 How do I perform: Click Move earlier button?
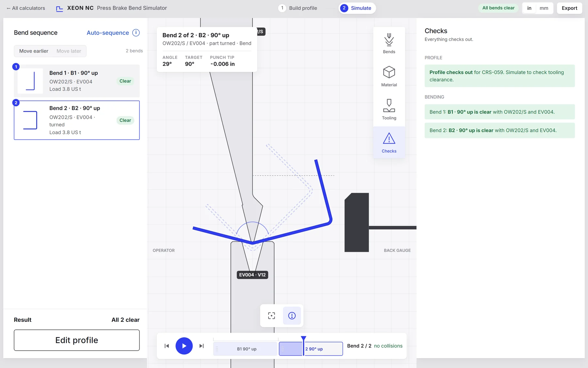(34, 51)
